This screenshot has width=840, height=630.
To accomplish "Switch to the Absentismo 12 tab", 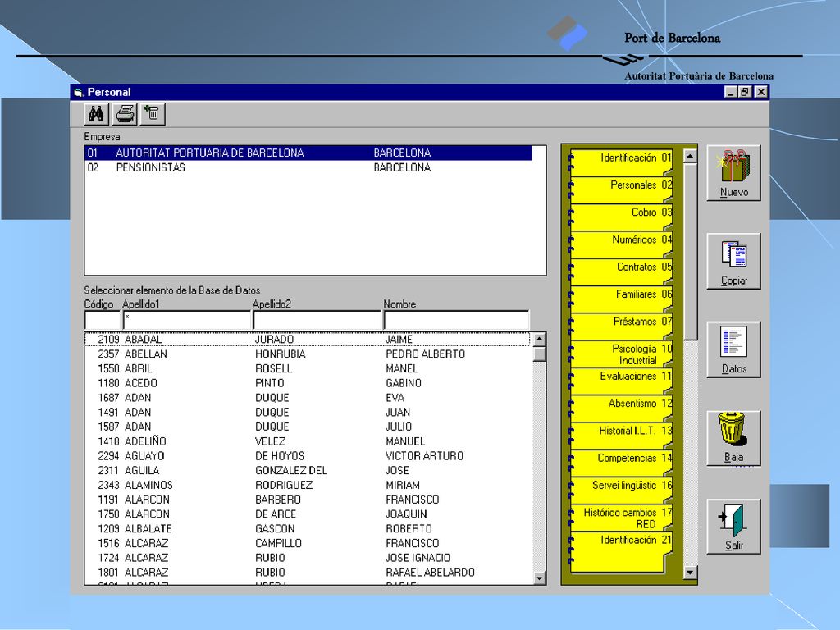I will pos(622,407).
